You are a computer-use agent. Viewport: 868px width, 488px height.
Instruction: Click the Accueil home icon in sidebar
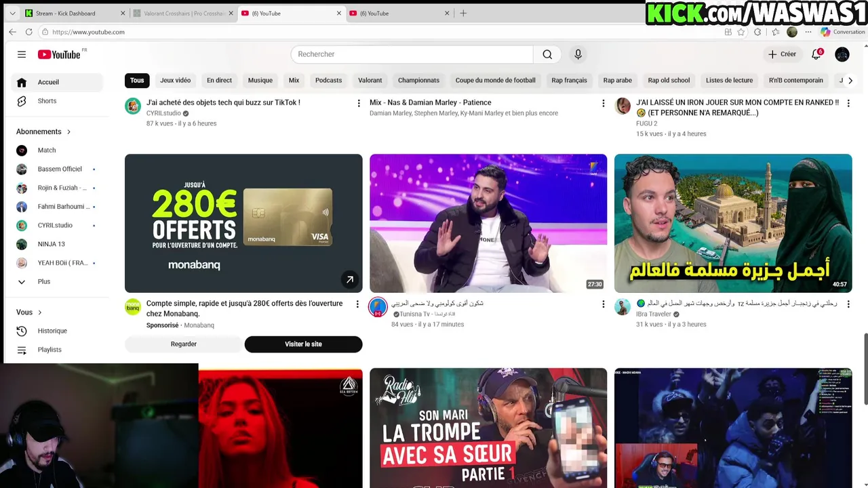[22, 82]
